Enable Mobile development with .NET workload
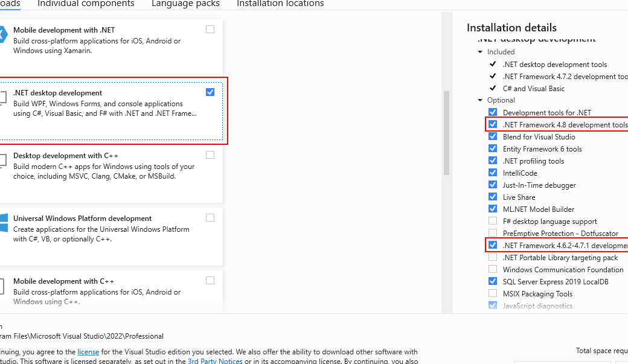 click(210, 29)
